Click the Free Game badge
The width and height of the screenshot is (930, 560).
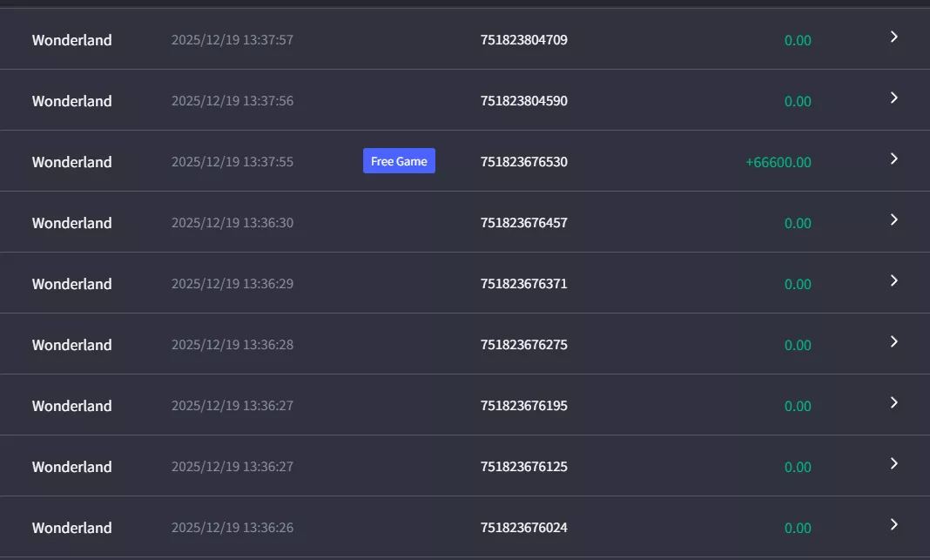pyautogui.click(x=399, y=161)
